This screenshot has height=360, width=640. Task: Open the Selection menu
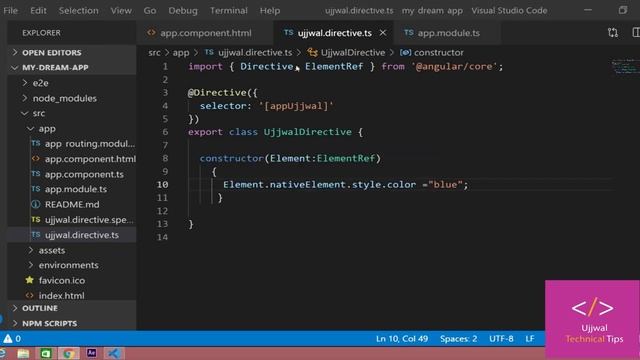(78, 11)
